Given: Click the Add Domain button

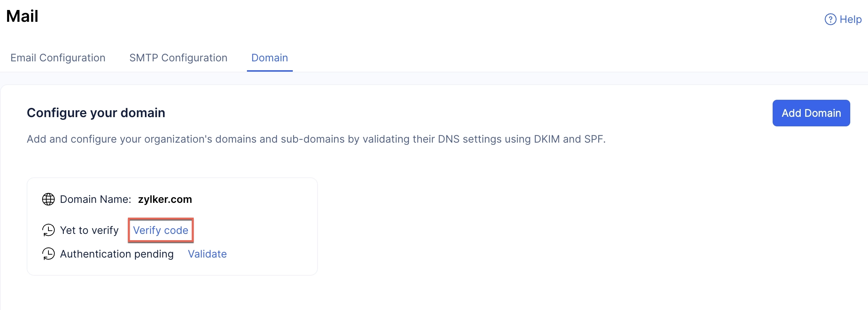Looking at the screenshot, I should (x=811, y=113).
